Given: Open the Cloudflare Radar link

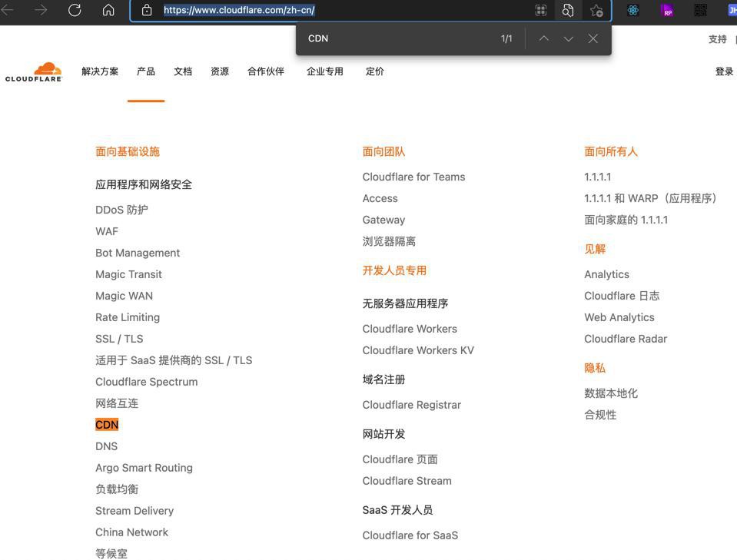Looking at the screenshot, I should point(626,339).
